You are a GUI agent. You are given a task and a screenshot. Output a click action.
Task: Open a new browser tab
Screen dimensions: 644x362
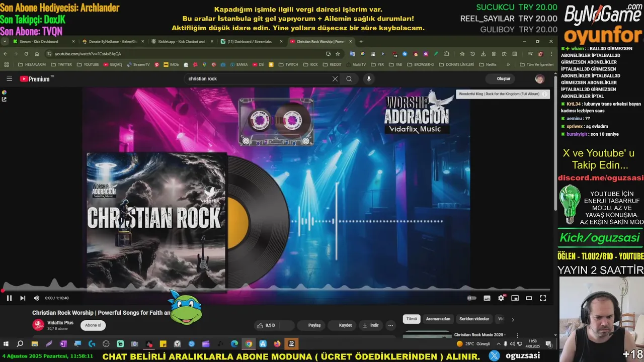(x=361, y=42)
